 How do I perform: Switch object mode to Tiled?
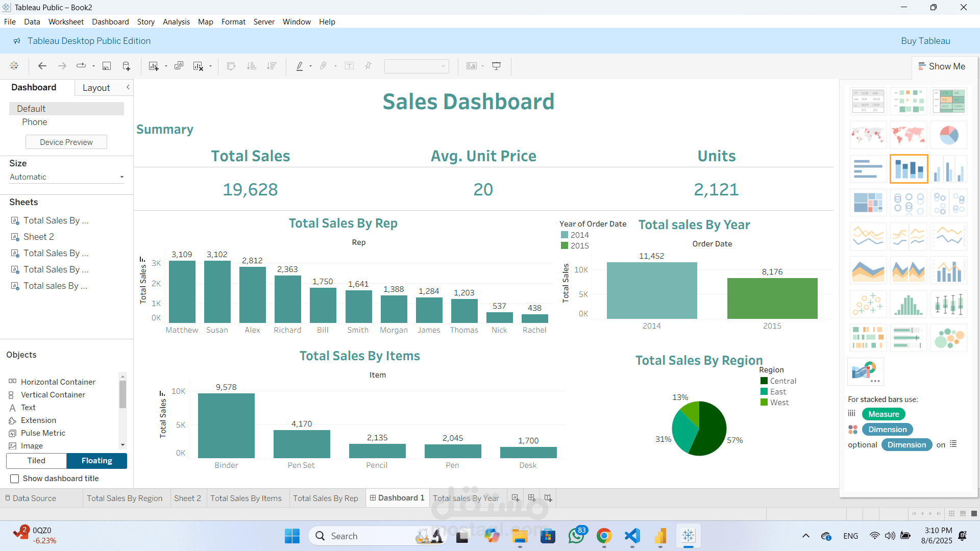[36, 461]
